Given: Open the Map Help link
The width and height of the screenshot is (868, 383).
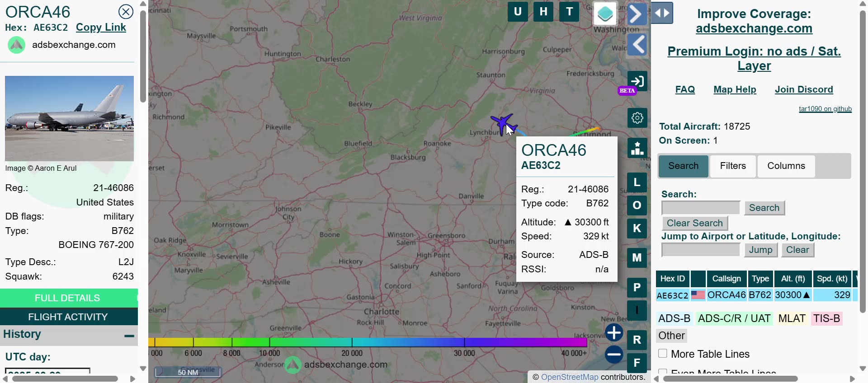Looking at the screenshot, I should tap(735, 89).
